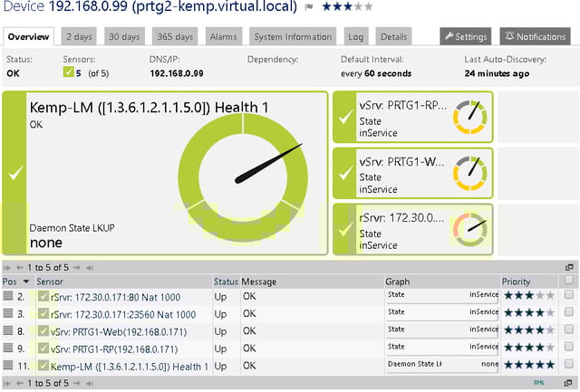Viewport: 580px width, 392px height.
Task: Select checkbox for rSrvr 172.30.0.171:23560 row
Action: coord(569,311)
